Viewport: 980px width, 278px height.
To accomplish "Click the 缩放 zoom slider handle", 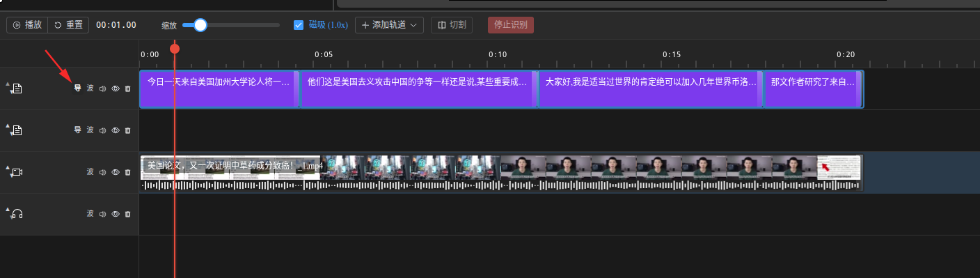I will coord(200,25).
